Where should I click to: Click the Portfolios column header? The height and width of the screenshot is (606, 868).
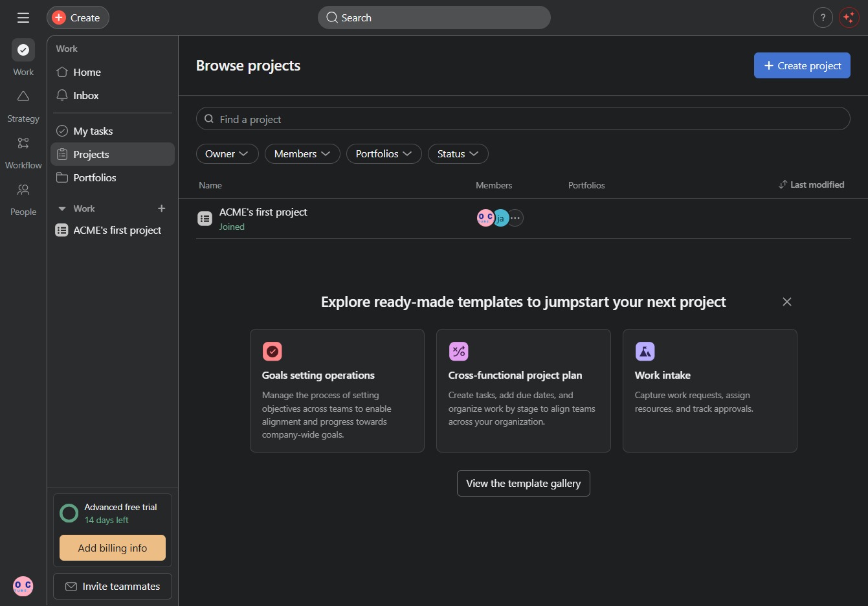[586, 185]
